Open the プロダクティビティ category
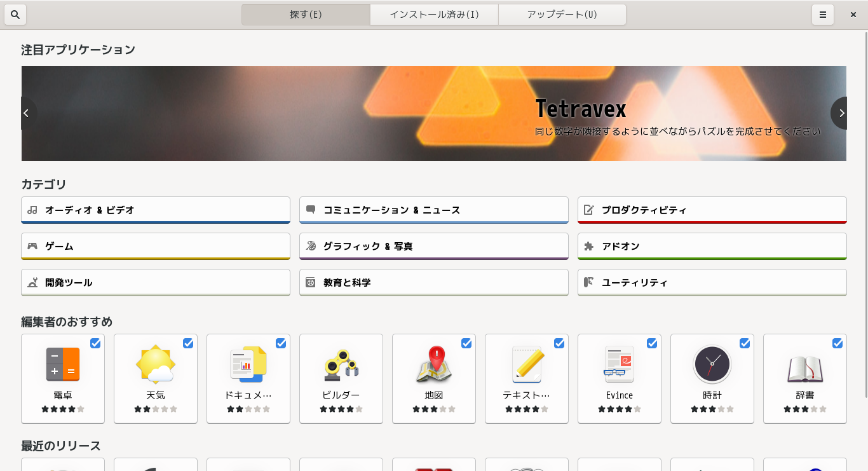Screen dimensions: 868x471 point(712,210)
